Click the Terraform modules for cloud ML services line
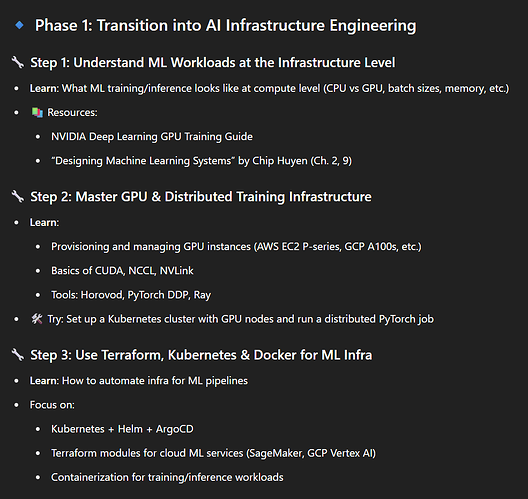This screenshot has width=528, height=499. (213, 453)
